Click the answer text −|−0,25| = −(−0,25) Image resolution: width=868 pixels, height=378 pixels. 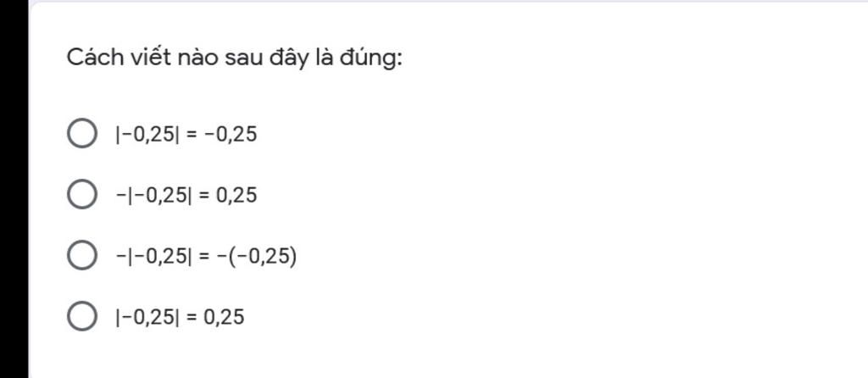tap(206, 256)
